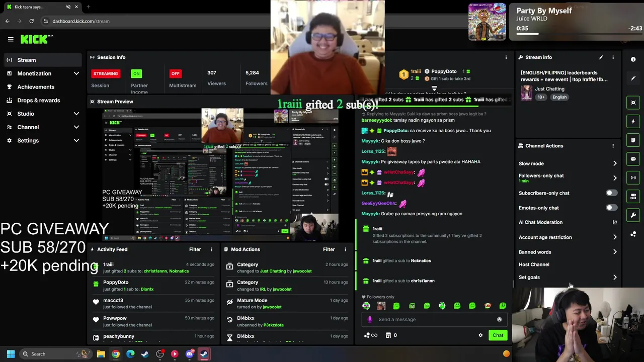644x362 pixels.
Task: Click the browser address bar
Action: (x=156, y=21)
